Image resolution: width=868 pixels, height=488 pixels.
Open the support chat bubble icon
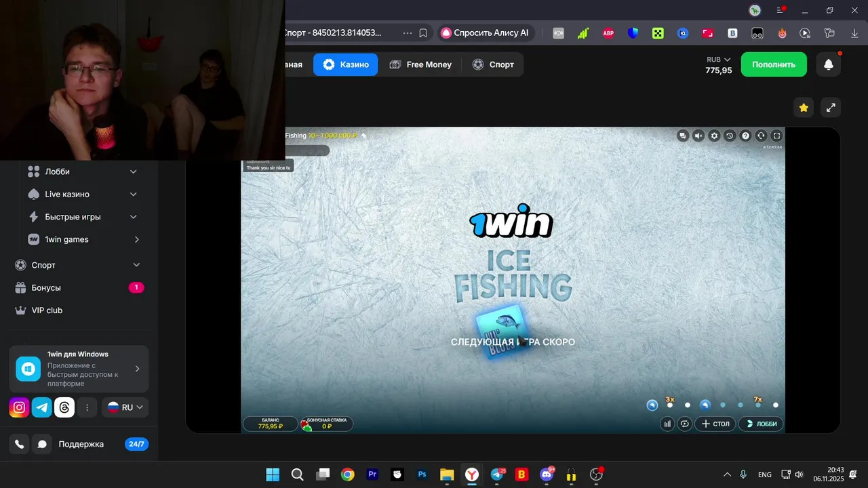[42, 444]
